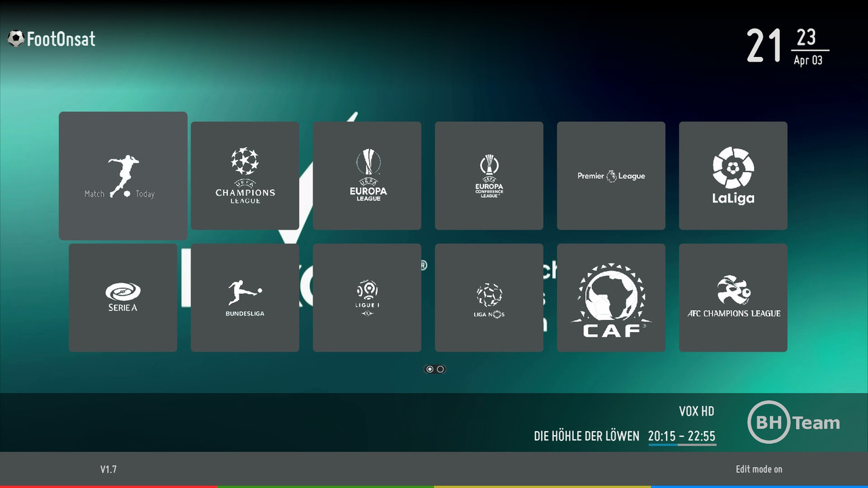The image size is (868, 488).
Task: Click the red color key bar
Action: [x=108, y=486]
